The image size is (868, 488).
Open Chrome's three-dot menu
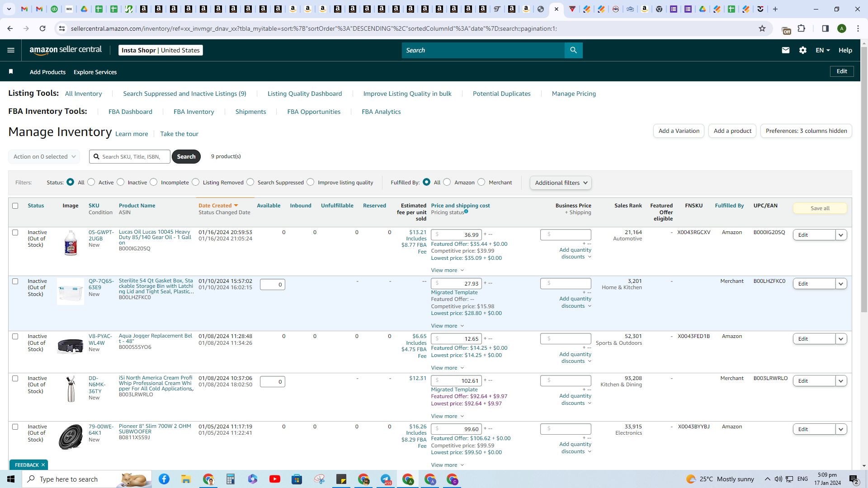[x=858, y=28]
